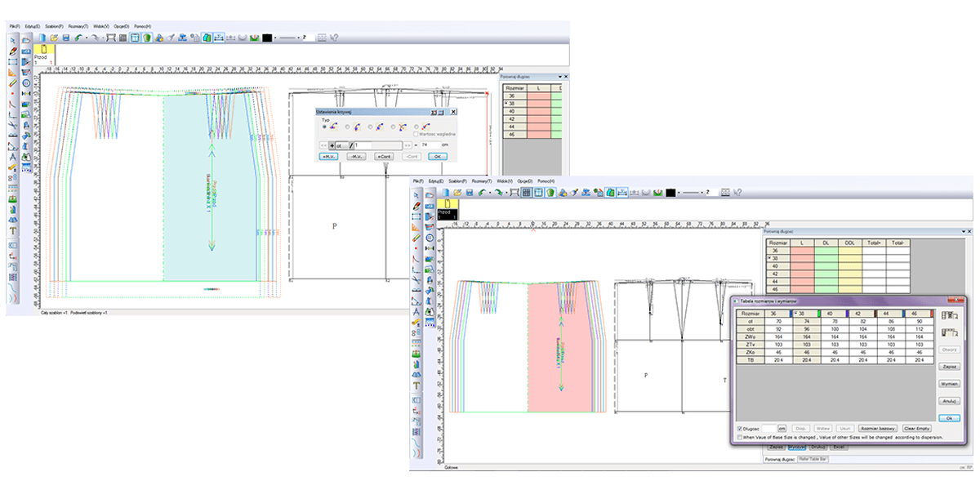Viewport: 980px width, 490px height.
Task: Toggle Dlugosc checkbox in size table dialog
Action: click(x=739, y=429)
